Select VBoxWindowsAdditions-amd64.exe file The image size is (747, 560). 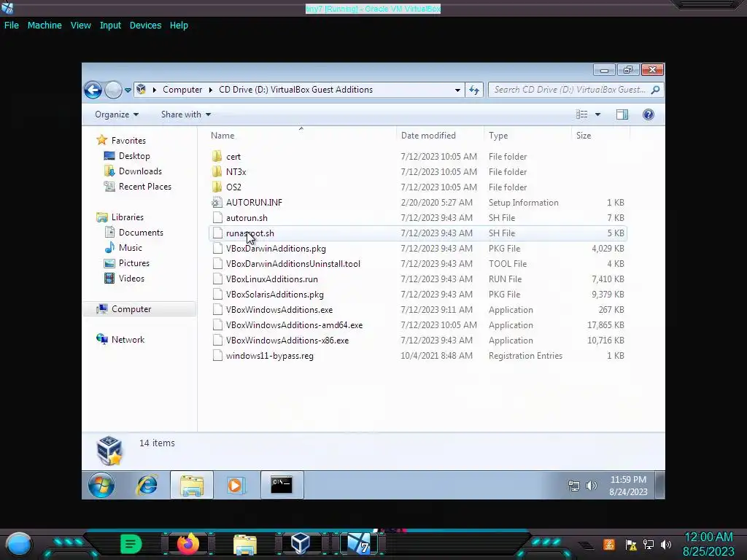(x=417, y=324)
